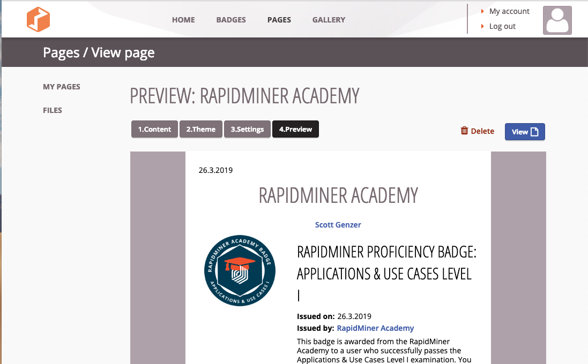Click the RAPIDMINER ACADEMY page title in preview
588x364 pixels.
338,195
